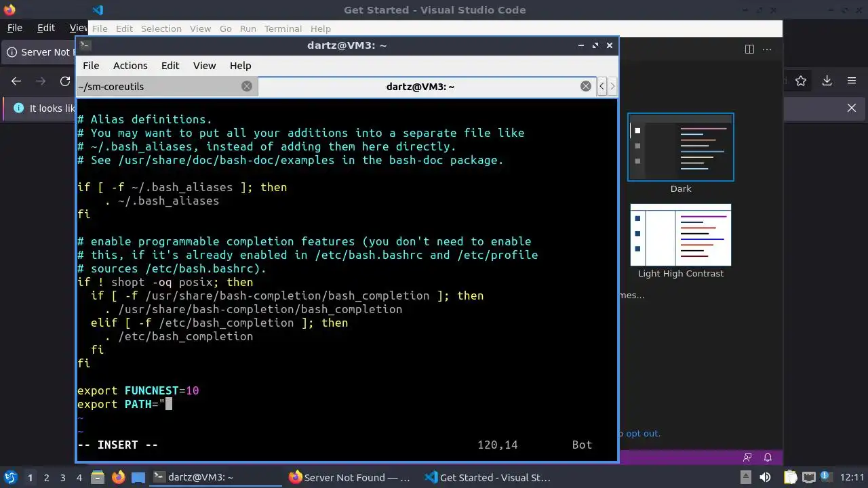868x488 pixels.
Task: Switch to Get Started Visual Studio taskbar entry
Action: pyautogui.click(x=487, y=478)
